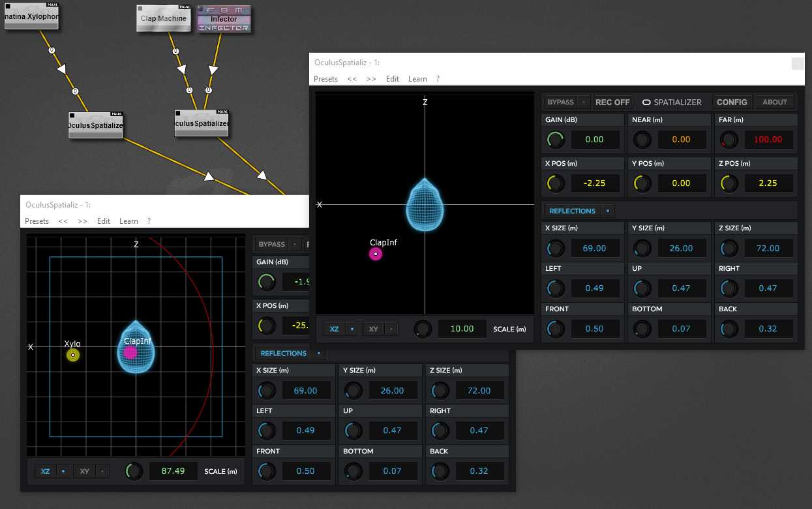Viewport: 812px width, 509px height.
Task: Open the CONFIG tab
Action: (x=732, y=102)
